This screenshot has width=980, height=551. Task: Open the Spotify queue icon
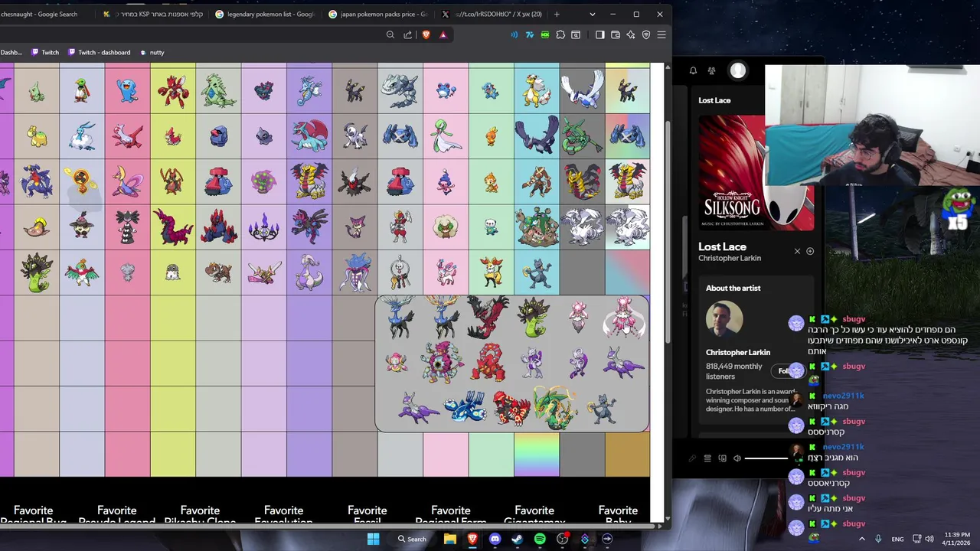pyautogui.click(x=707, y=458)
